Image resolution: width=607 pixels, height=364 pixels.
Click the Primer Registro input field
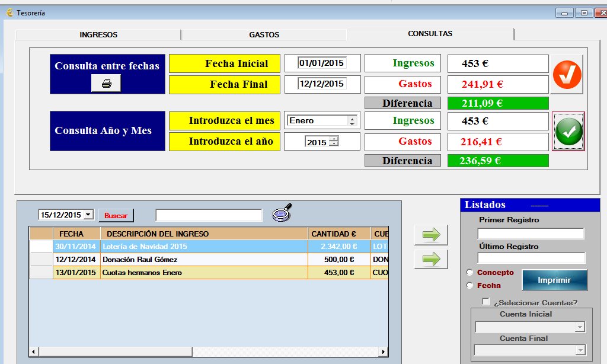pyautogui.click(x=531, y=234)
